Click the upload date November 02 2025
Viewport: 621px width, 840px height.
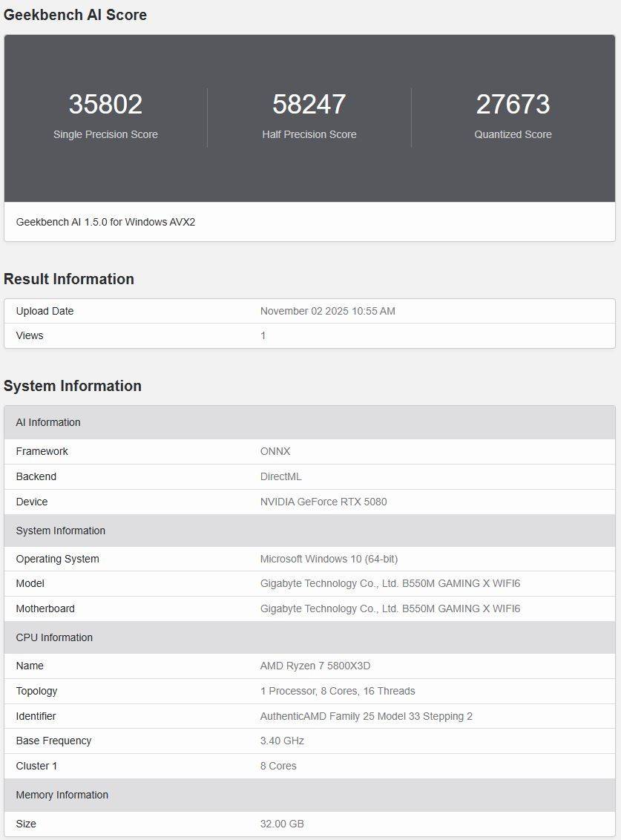pyautogui.click(x=327, y=311)
